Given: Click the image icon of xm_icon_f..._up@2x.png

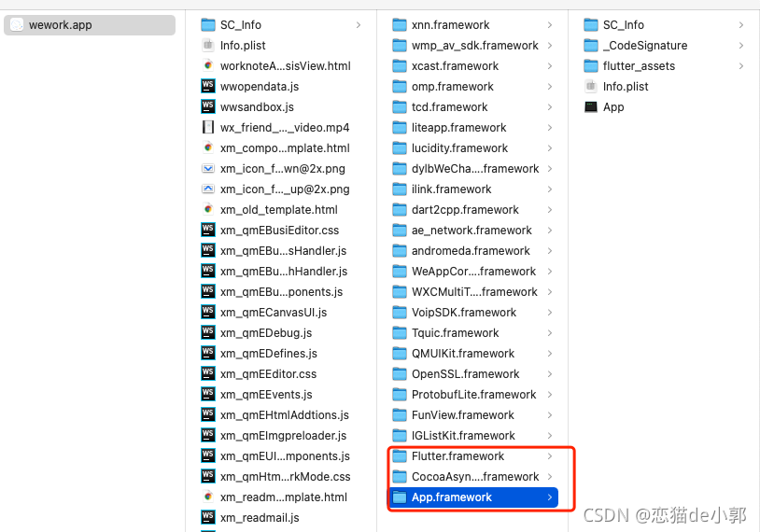Looking at the screenshot, I should (208, 189).
